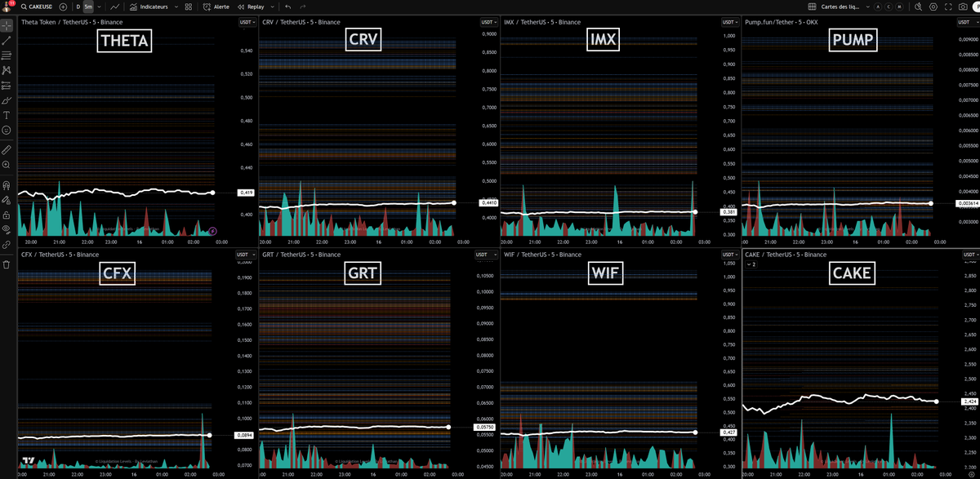Open the chart type line icon
The width and height of the screenshot is (980, 479).
(x=115, y=7)
